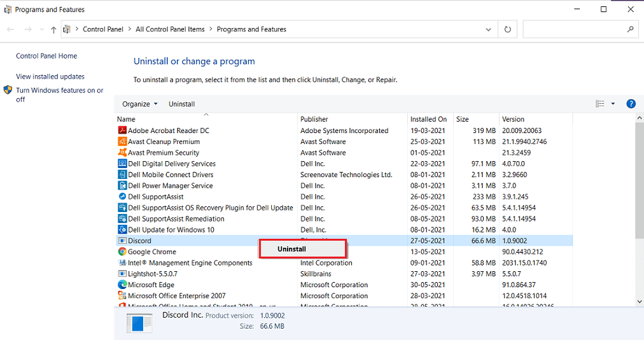The width and height of the screenshot is (644, 340).
Task: Minimize the Programs and Features window
Action: point(577,9)
